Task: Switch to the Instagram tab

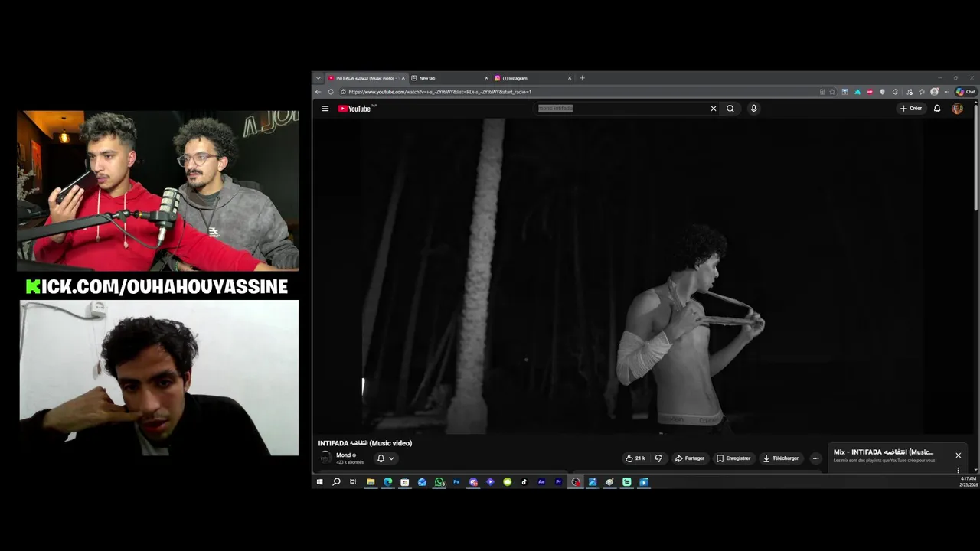Action: pyautogui.click(x=533, y=78)
